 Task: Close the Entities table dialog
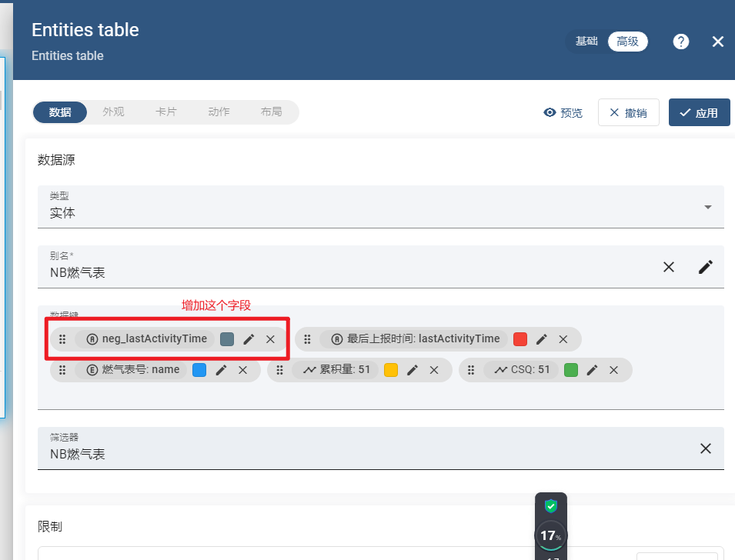pyautogui.click(x=717, y=42)
